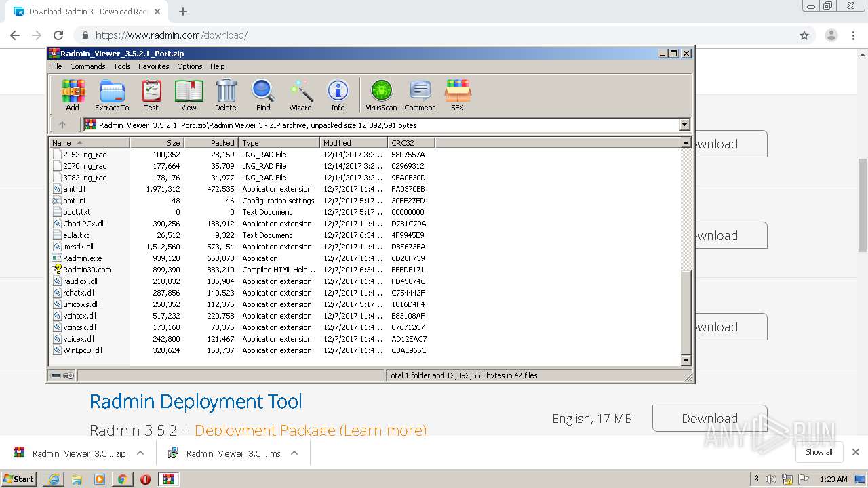Select eula.txt file
868x488 pixels.
pyautogui.click(x=76, y=235)
